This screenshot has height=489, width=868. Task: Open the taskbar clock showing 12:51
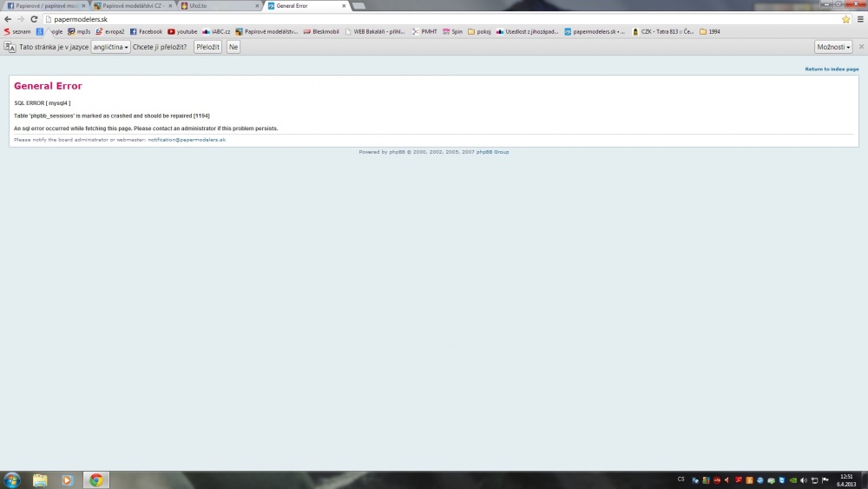tap(846, 480)
